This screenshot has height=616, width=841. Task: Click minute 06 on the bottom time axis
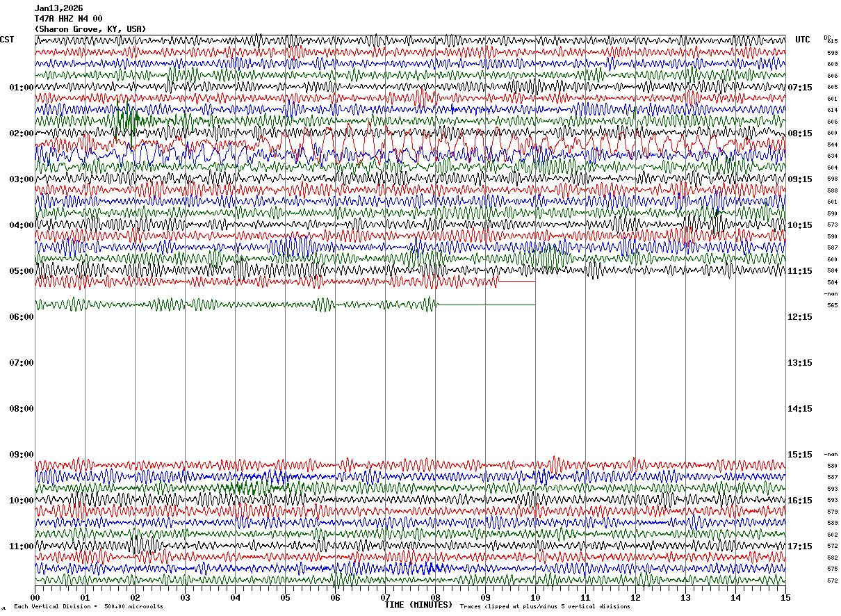pyautogui.click(x=335, y=598)
